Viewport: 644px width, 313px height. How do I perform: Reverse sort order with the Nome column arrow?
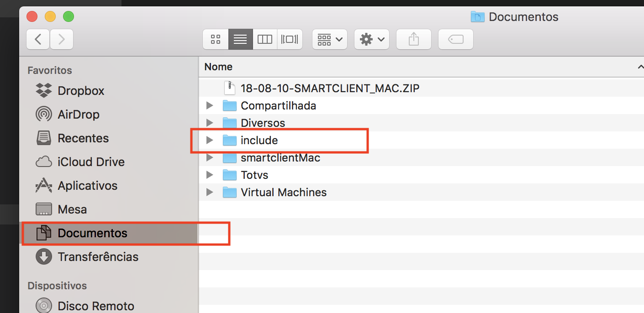click(x=640, y=67)
